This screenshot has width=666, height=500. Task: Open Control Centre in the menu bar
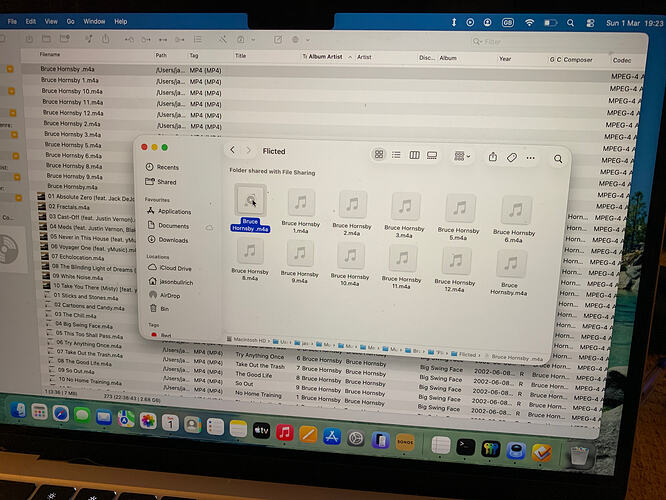coord(590,23)
